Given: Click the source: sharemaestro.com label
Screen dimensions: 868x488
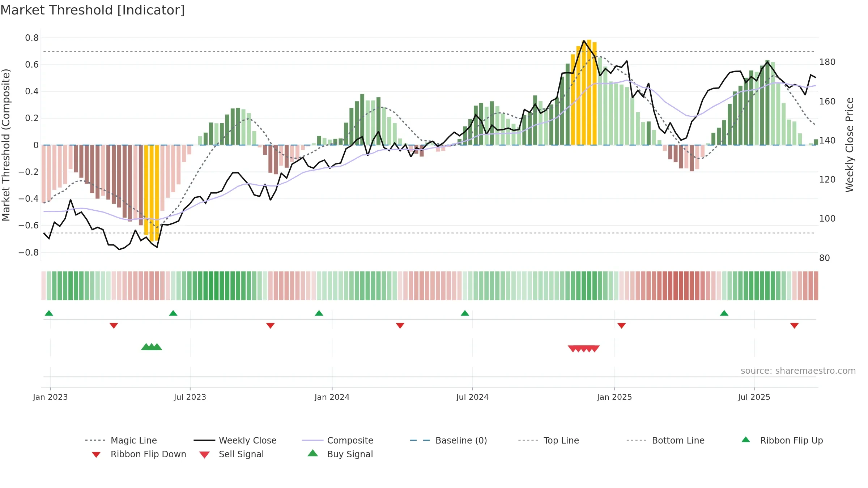Looking at the screenshot, I should point(798,371).
